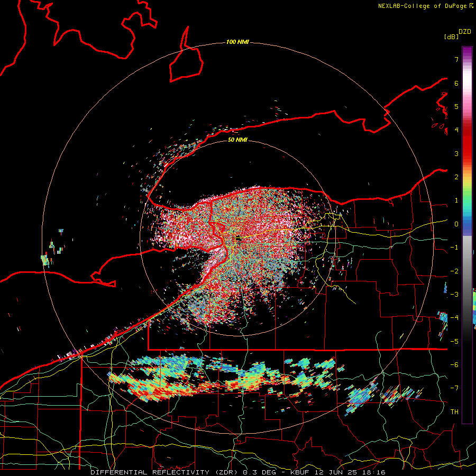Click the -1 value on color scale
476x476 pixels.
coord(454,248)
